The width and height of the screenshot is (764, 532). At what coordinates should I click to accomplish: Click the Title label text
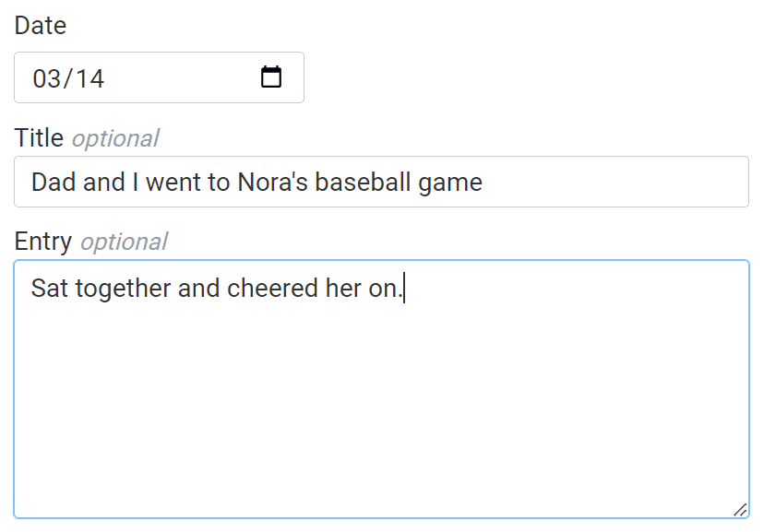39,138
